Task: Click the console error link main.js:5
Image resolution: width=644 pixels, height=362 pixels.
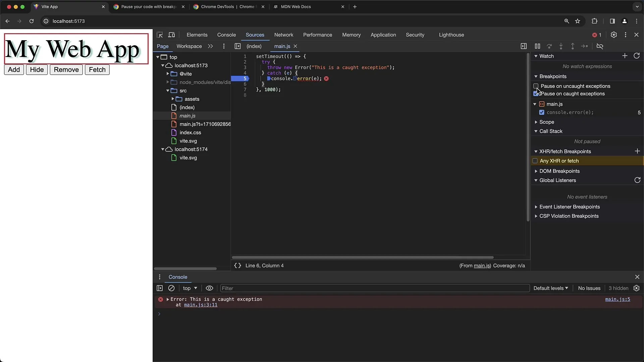Action: pos(618,299)
